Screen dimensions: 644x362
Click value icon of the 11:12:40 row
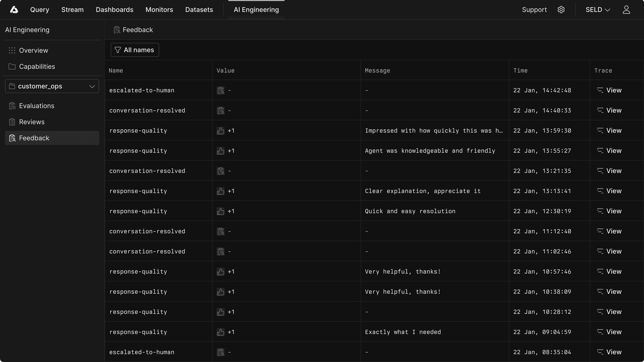point(220,231)
